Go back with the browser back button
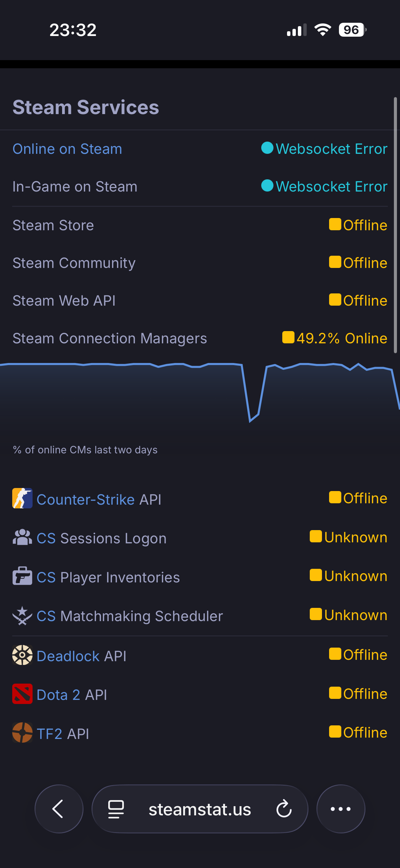 pos(59,809)
